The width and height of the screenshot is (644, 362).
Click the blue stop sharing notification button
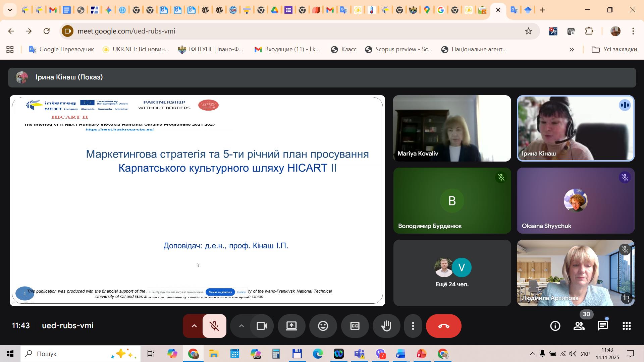(220, 292)
